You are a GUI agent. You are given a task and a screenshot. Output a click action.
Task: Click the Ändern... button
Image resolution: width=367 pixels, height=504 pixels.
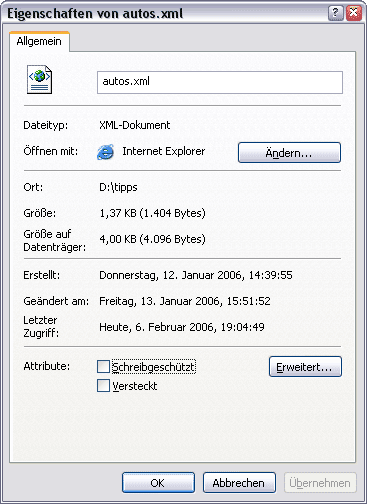point(289,153)
